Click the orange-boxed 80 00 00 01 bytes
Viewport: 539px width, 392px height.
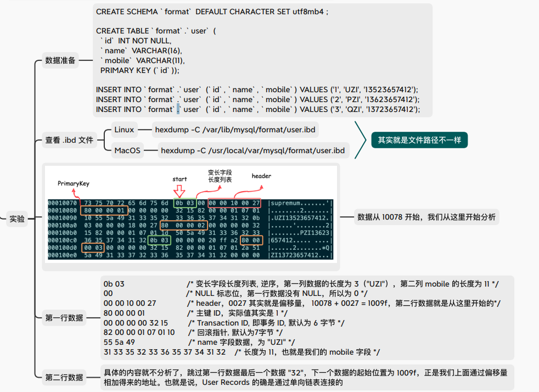coord(104,211)
